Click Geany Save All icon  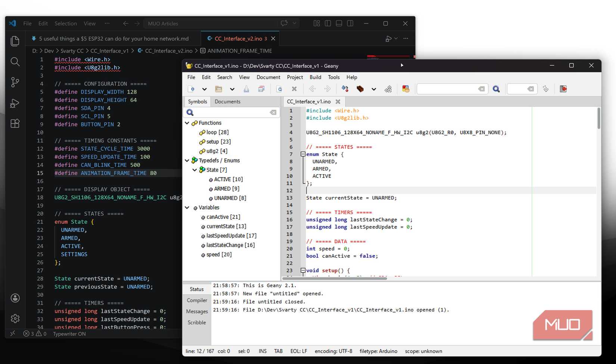coord(261,89)
